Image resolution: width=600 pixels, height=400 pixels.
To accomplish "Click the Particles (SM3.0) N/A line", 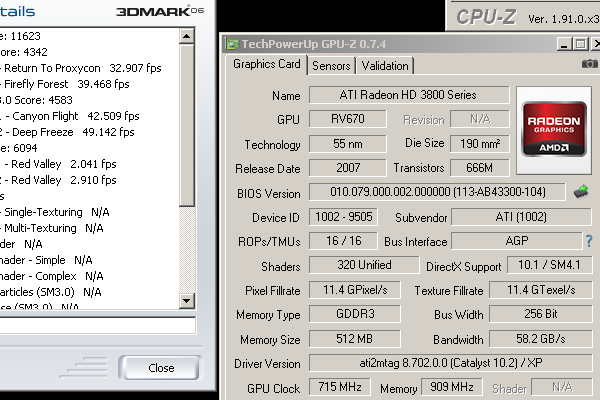I will [x=51, y=292].
